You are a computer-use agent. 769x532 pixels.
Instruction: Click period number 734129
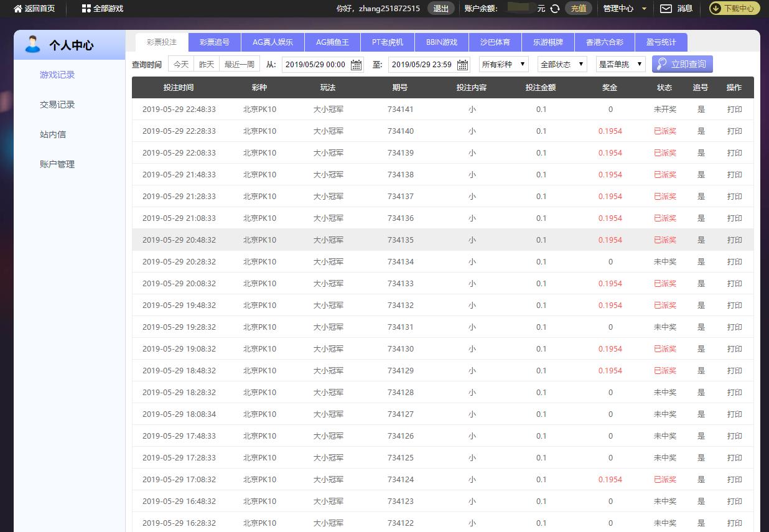point(400,371)
